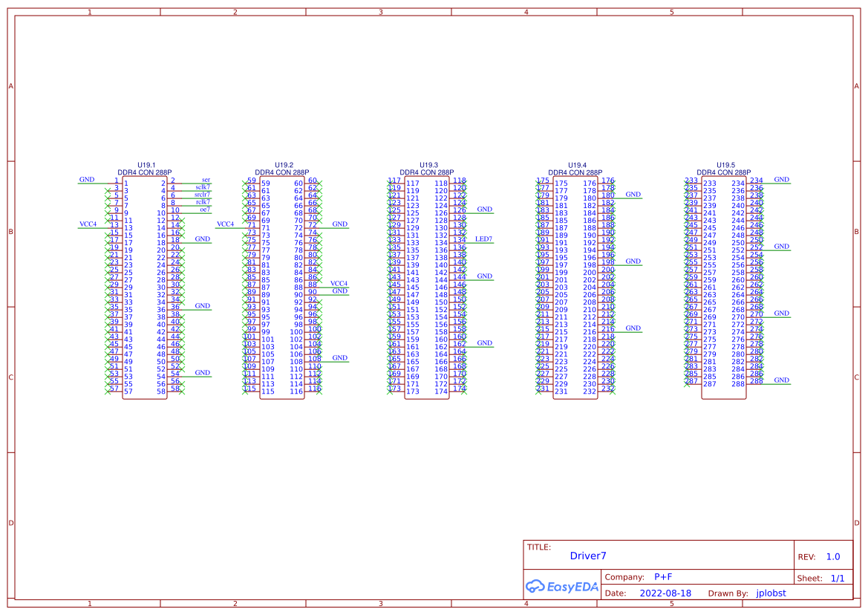
Task: Select component U19.1
Action: pos(145,165)
